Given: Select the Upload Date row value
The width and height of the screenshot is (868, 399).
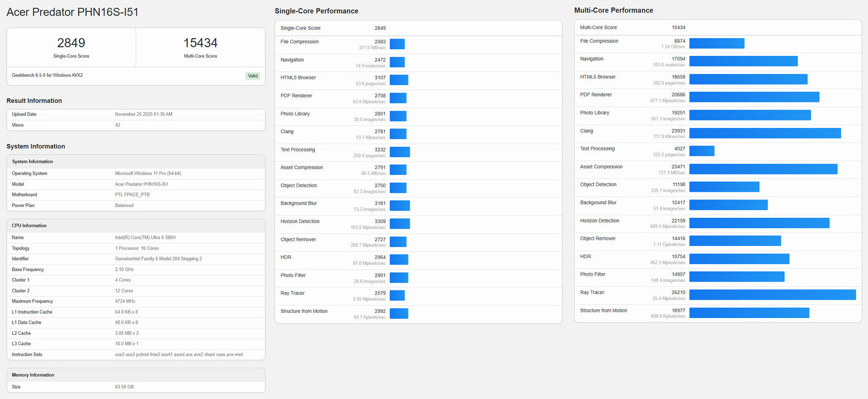Looking at the screenshot, I should (144, 114).
